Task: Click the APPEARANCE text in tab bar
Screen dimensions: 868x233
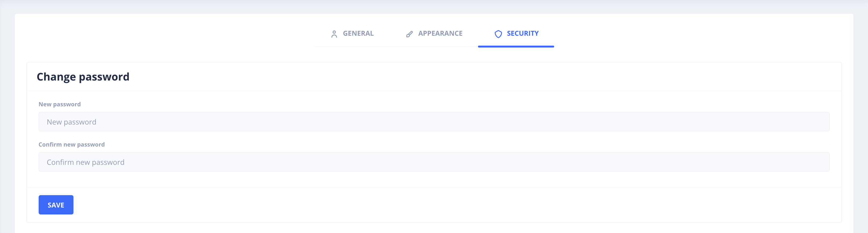Action: click(x=440, y=33)
